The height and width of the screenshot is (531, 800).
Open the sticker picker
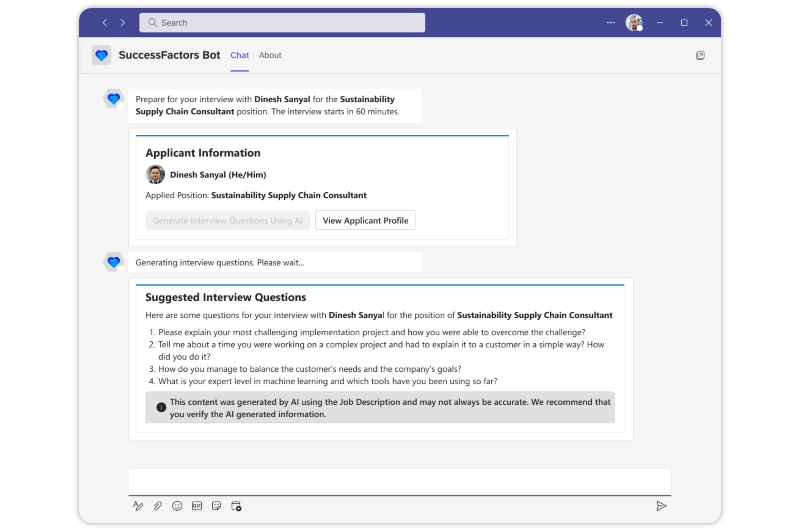tap(216, 506)
